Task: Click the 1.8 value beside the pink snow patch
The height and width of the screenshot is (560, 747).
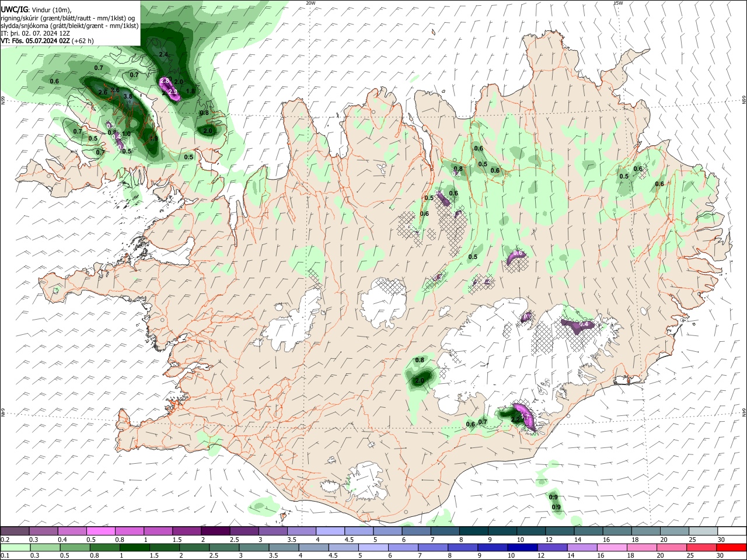Action: [190, 92]
